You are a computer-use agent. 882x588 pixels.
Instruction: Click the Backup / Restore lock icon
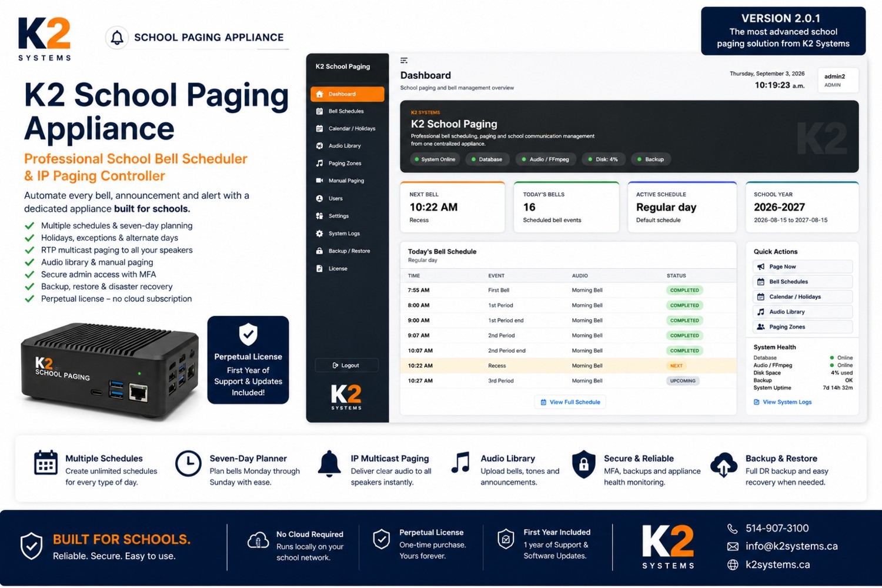[x=319, y=251]
